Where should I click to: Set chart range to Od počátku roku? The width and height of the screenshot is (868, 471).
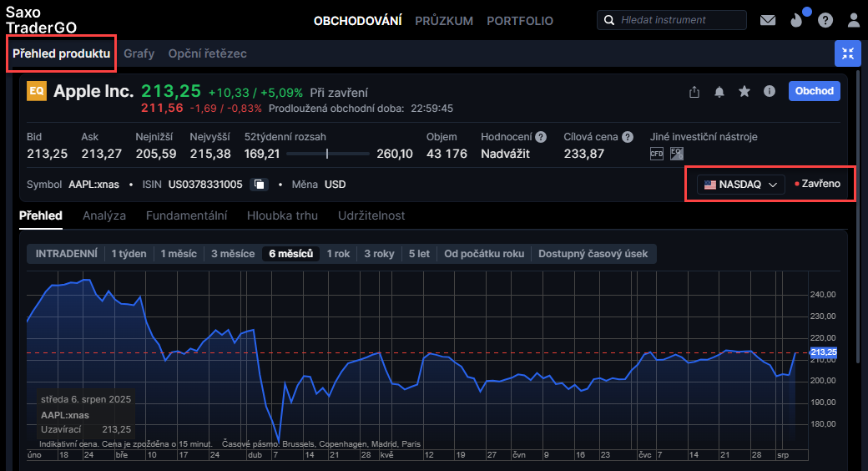[484, 254]
